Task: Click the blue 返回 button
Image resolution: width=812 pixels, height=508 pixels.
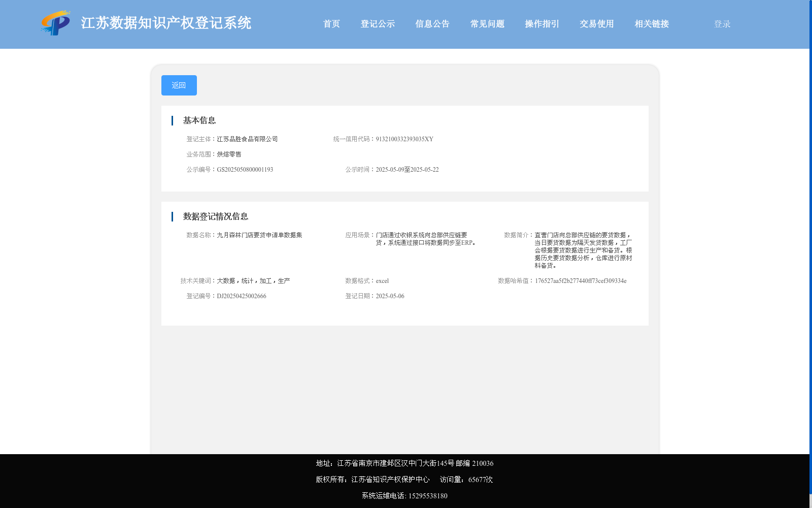Action: pyautogui.click(x=179, y=85)
